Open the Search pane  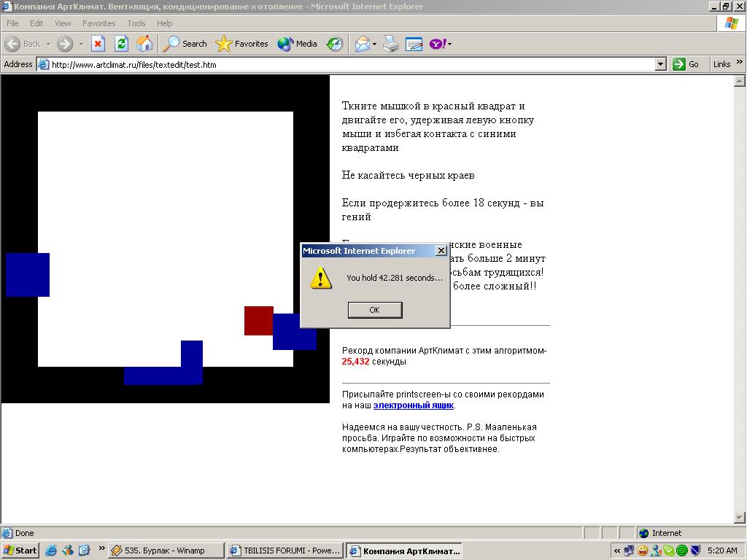[x=185, y=44]
